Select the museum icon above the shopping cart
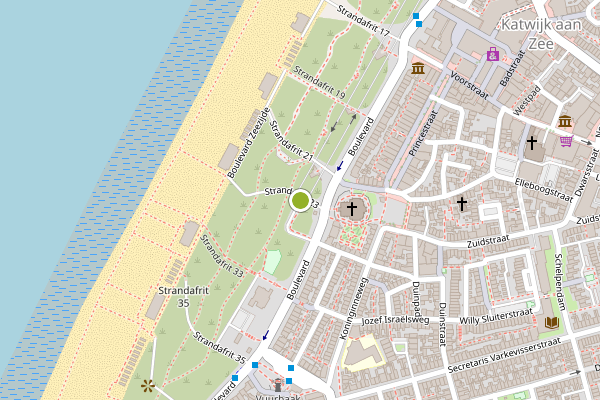 [x=565, y=122]
